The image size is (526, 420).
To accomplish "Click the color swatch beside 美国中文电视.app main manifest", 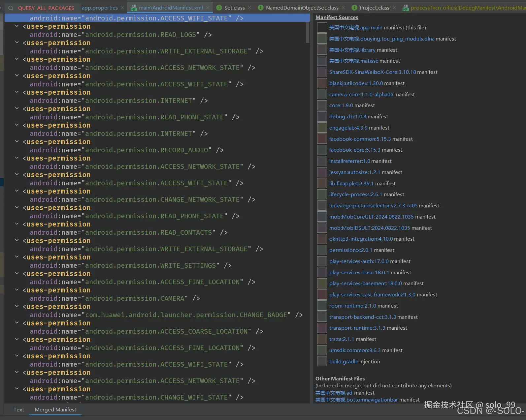I will coord(322,28).
